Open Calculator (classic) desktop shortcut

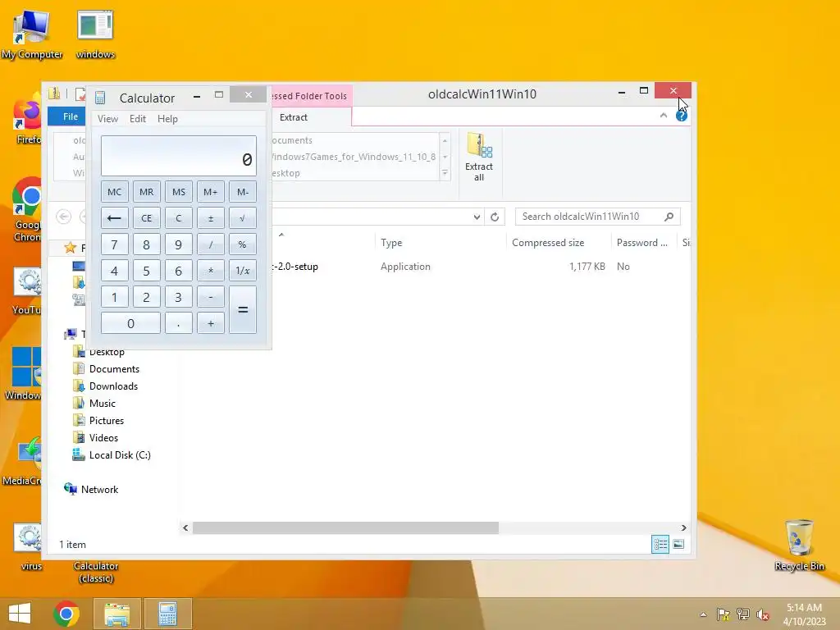click(96, 572)
